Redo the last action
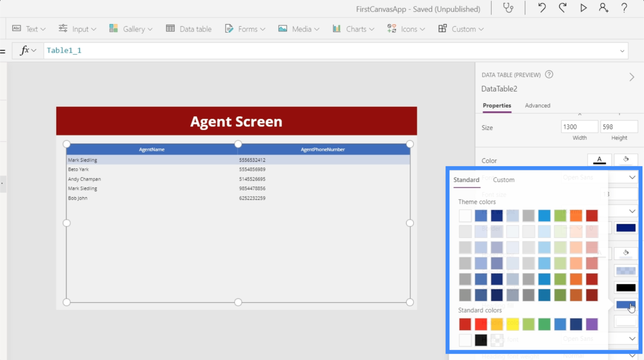Screen dimensions: 644x360 click(x=562, y=8)
